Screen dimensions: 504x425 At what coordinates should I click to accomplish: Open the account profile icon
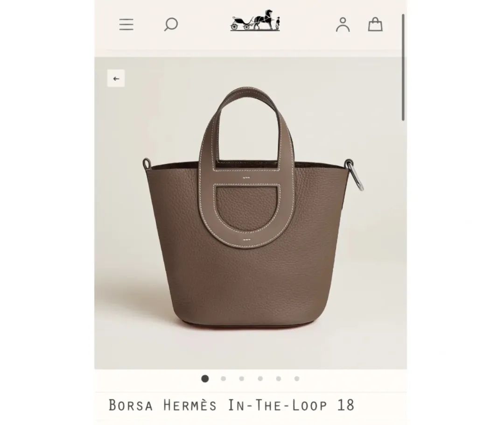(343, 25)
